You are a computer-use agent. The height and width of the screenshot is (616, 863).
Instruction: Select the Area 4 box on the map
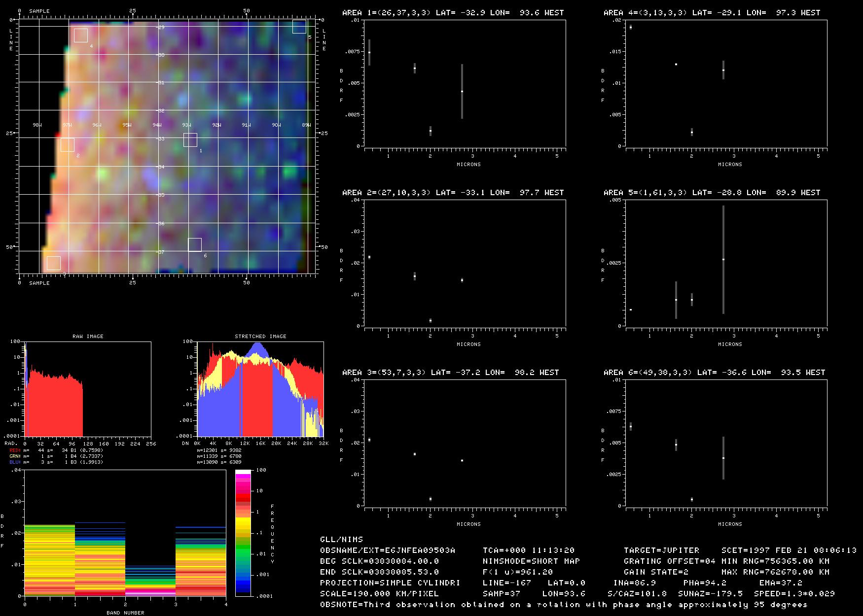(81, 35)
